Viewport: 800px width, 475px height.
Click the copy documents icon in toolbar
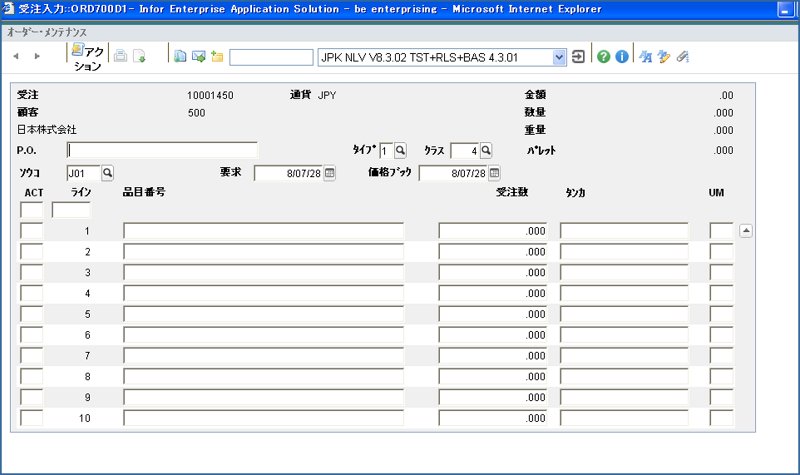pyautogui.click(x=180, y=56)
